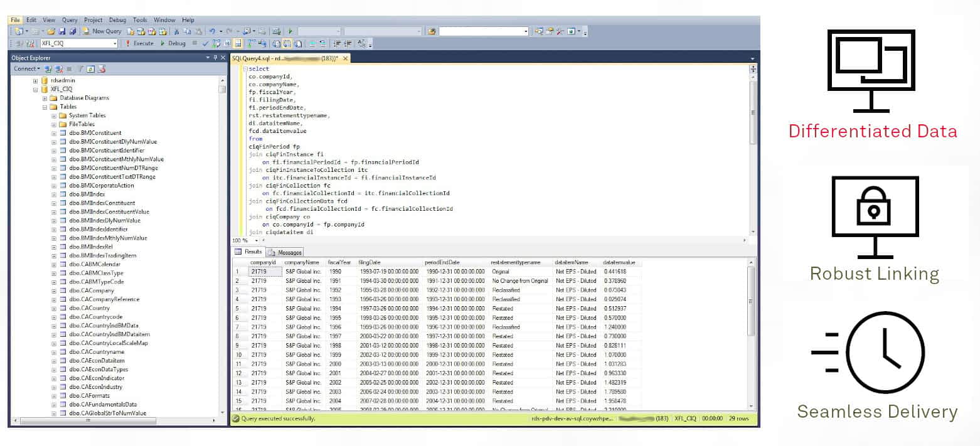Click the Save icon in the toolbar
The height and width of the screenshot is (446, 980).
[63, 31]
